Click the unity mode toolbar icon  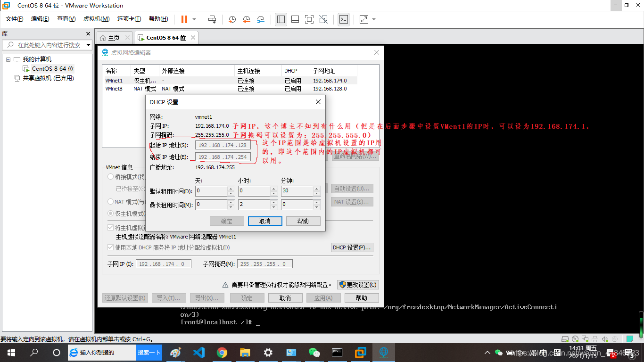pos(323,19)
